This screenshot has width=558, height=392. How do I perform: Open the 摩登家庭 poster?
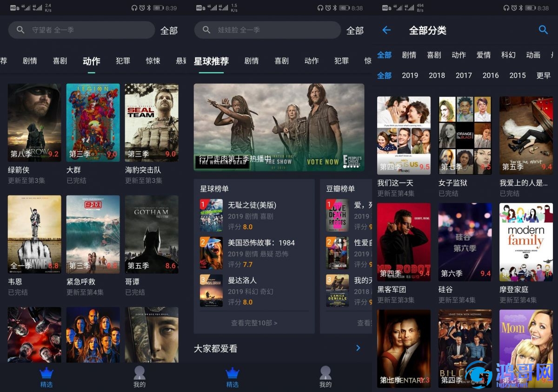(526, 242)
